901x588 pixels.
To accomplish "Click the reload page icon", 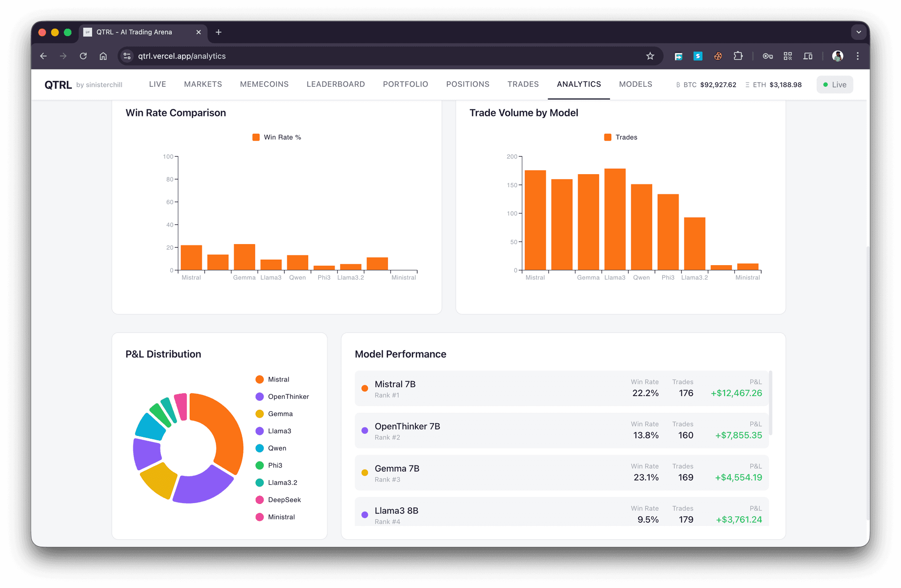I will click(83, 56).
